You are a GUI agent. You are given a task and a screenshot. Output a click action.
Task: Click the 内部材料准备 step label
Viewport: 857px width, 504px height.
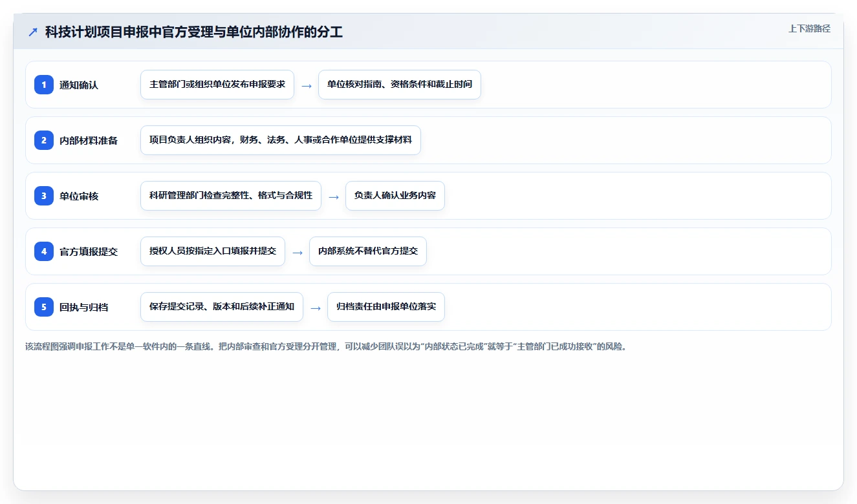coord(89,140)
